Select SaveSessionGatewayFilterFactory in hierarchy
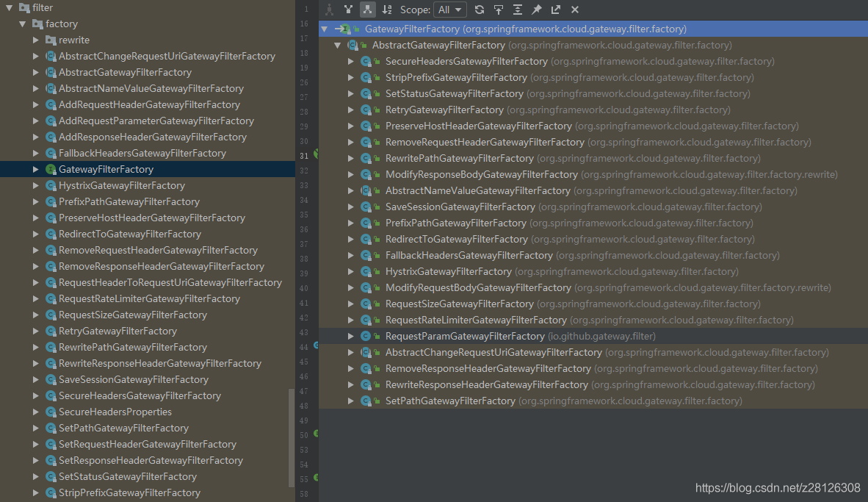Screen dimensions: 868x502 (x=460, y=207)
